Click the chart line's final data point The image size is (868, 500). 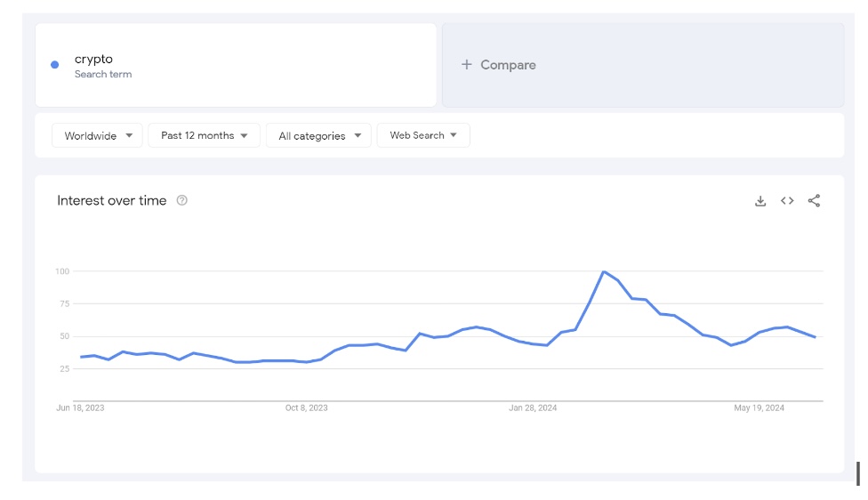[x=815, y=337]
